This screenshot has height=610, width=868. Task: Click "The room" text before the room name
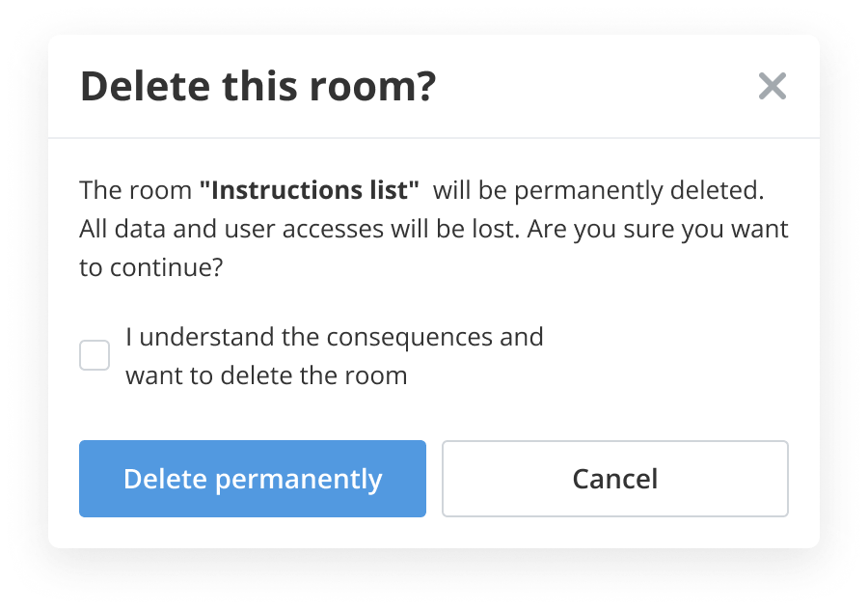pos(135,190)
